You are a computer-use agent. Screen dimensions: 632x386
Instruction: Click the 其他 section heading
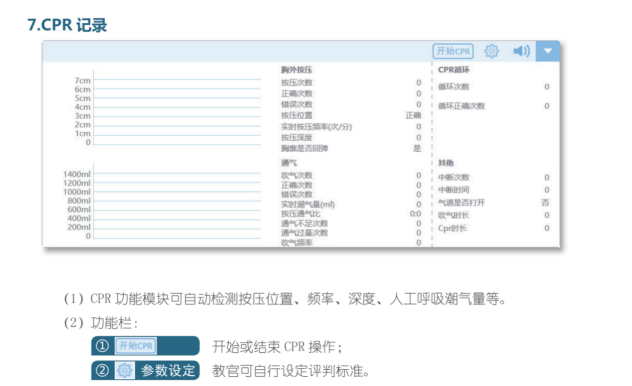click(446, 163)
